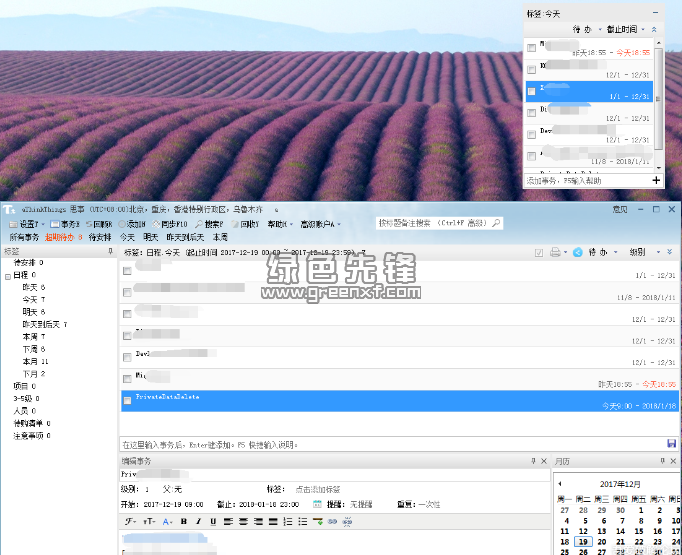Toggle bold formatting in editor
The width and height of the screenshot is (682, 555).
(x=184, y=522)
